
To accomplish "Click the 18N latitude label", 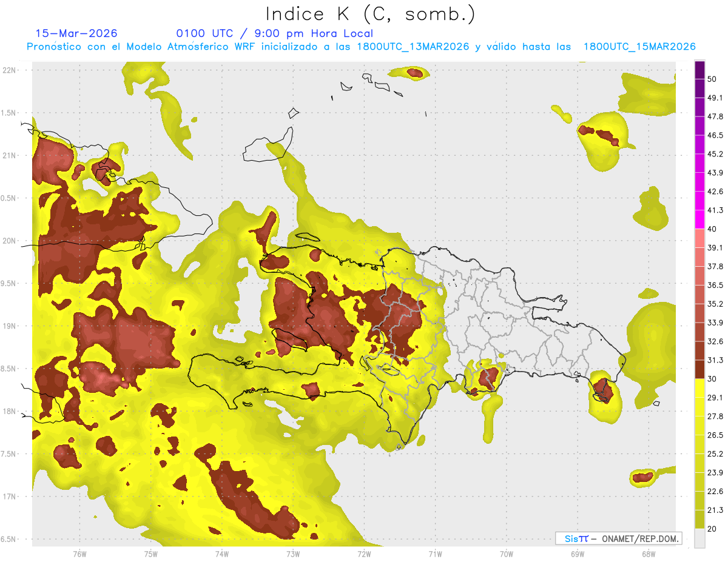I will point(9,412).
